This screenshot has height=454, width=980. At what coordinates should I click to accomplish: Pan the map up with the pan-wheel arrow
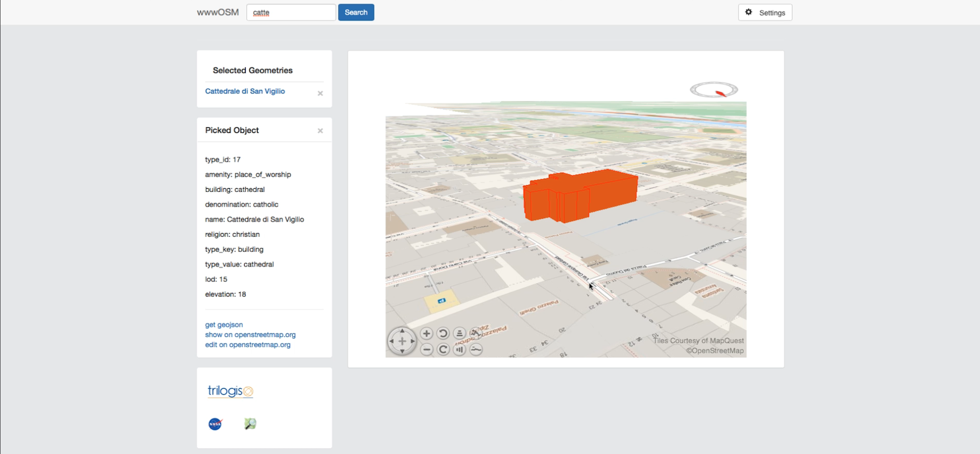click(402, 331)
